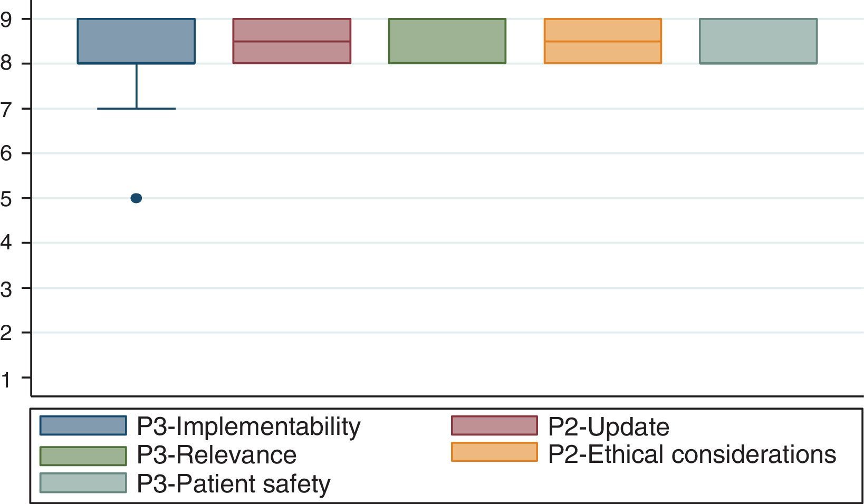Select the P3-Implementability legend label
Screen dimensions: 864x504
pyautogui.click(x=248, y=426)
